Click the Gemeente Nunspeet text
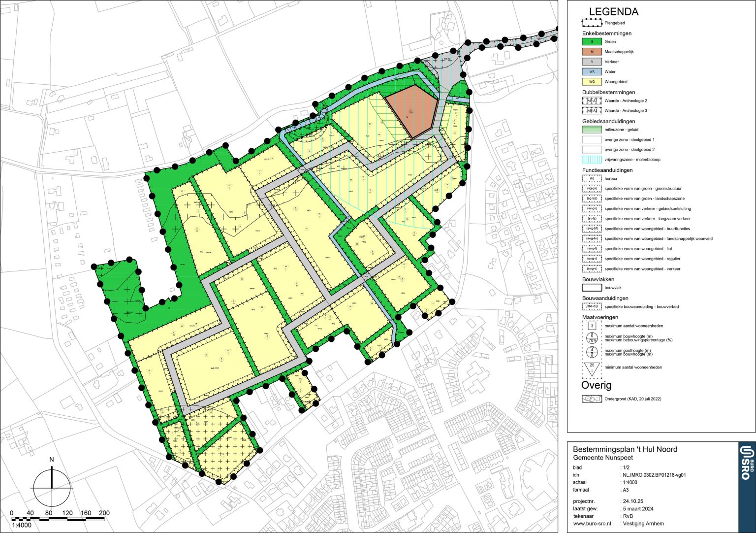Screen dimensions: 756x533 click(x=602, y=458)
